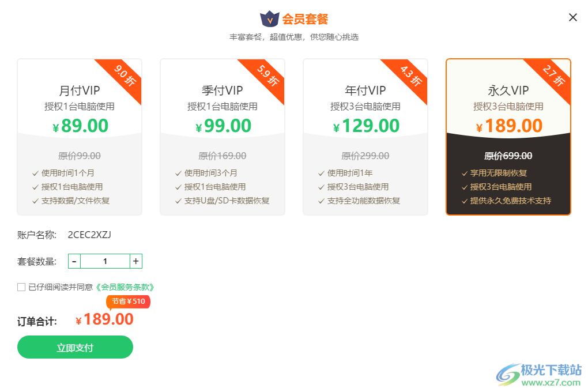Click the account name 2CEC2XZJ
The image size is (588, 392).
coord(89,235)
